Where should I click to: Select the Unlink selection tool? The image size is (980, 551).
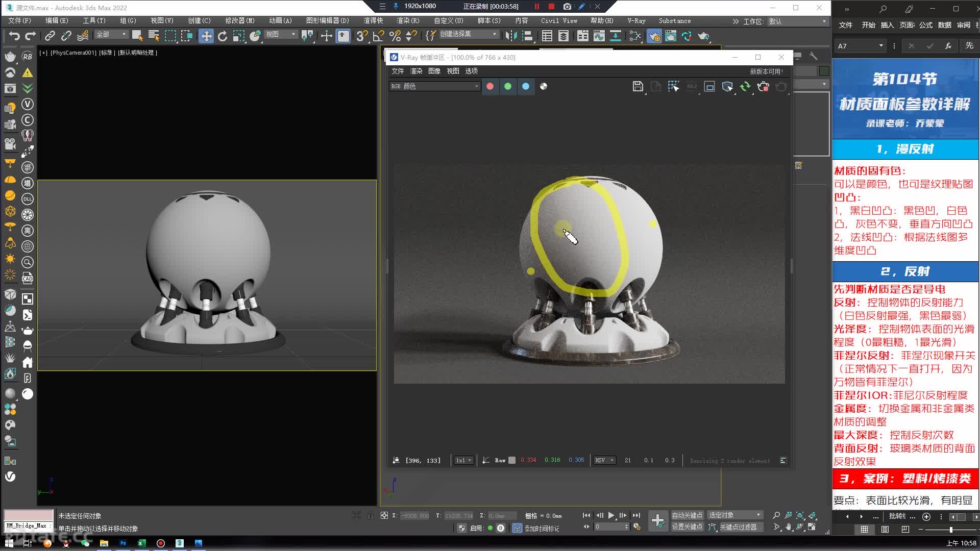(66, 36)
